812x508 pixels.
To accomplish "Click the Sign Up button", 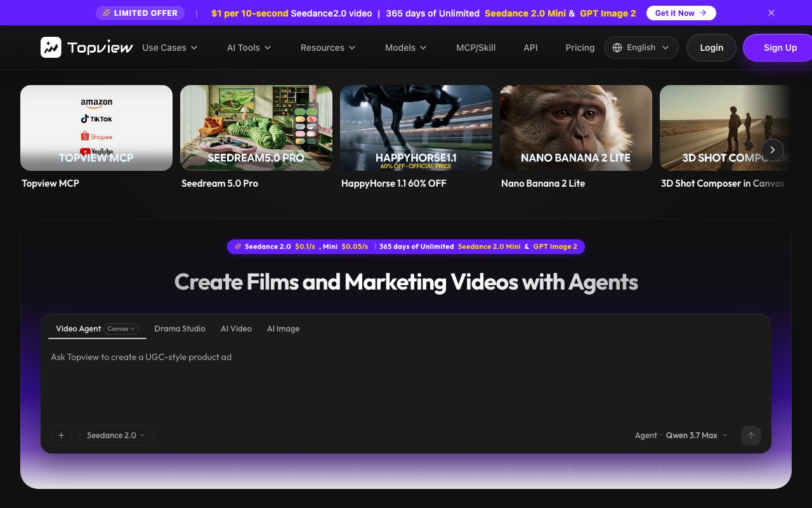I will (x=780, y=48).
